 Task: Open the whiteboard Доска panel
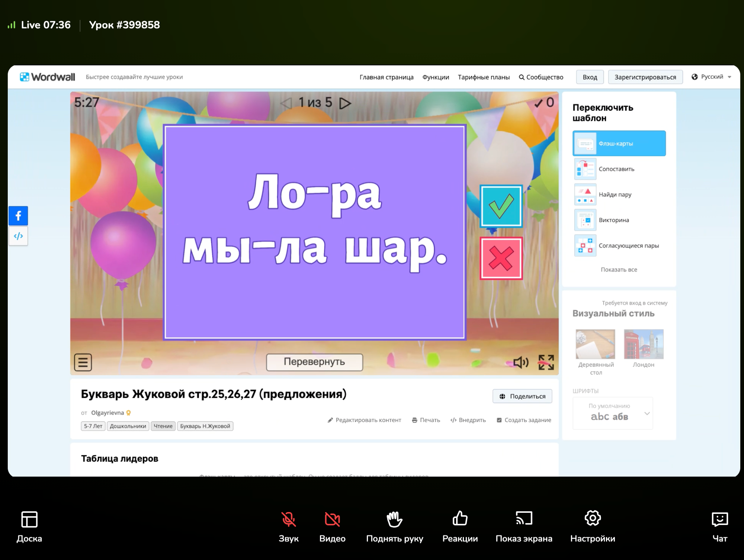29,527
